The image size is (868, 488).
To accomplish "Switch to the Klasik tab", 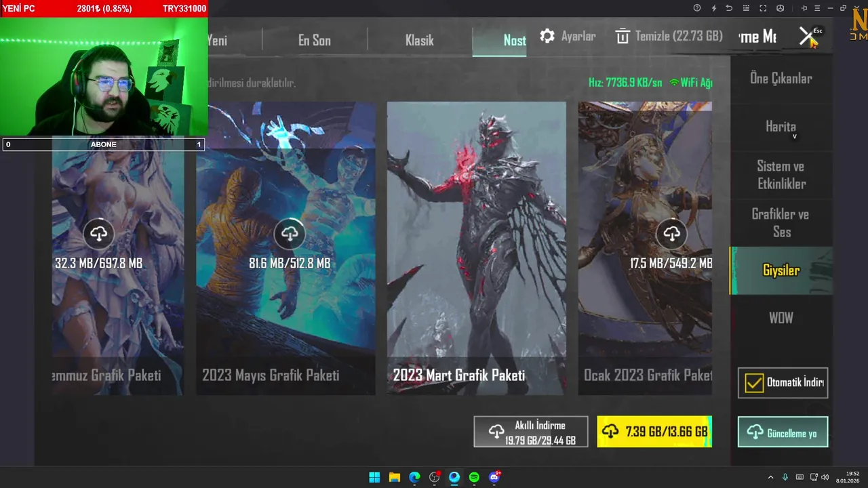I will pos(420,41).
